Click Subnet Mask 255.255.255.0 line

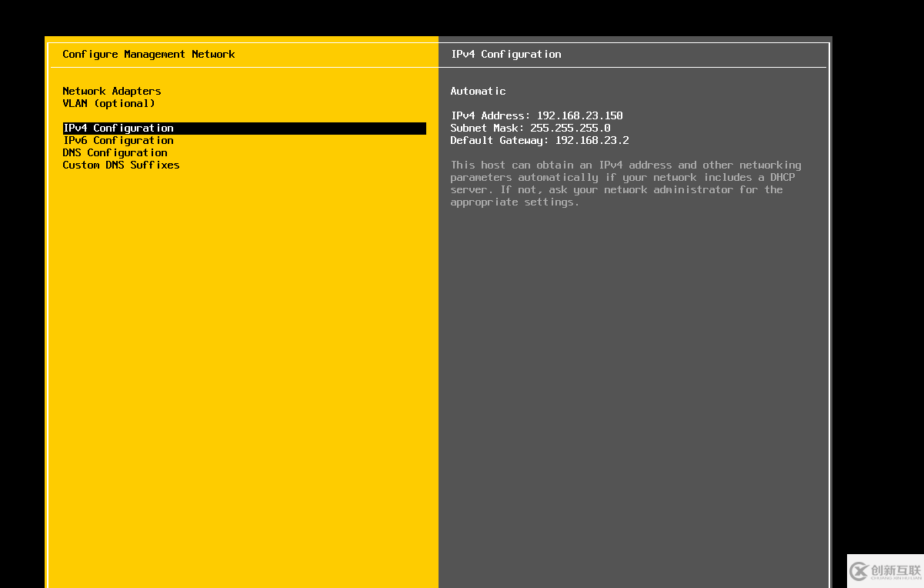click(x=530, y=128)
